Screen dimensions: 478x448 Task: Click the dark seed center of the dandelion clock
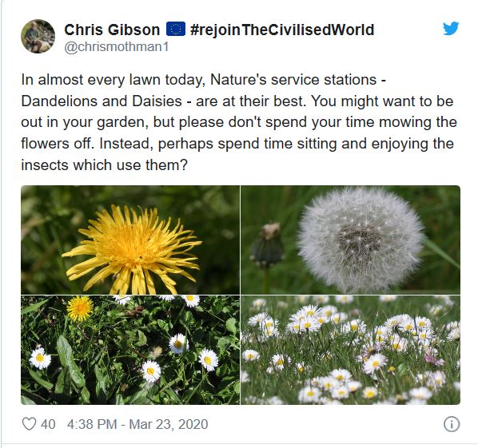[360, 240]
